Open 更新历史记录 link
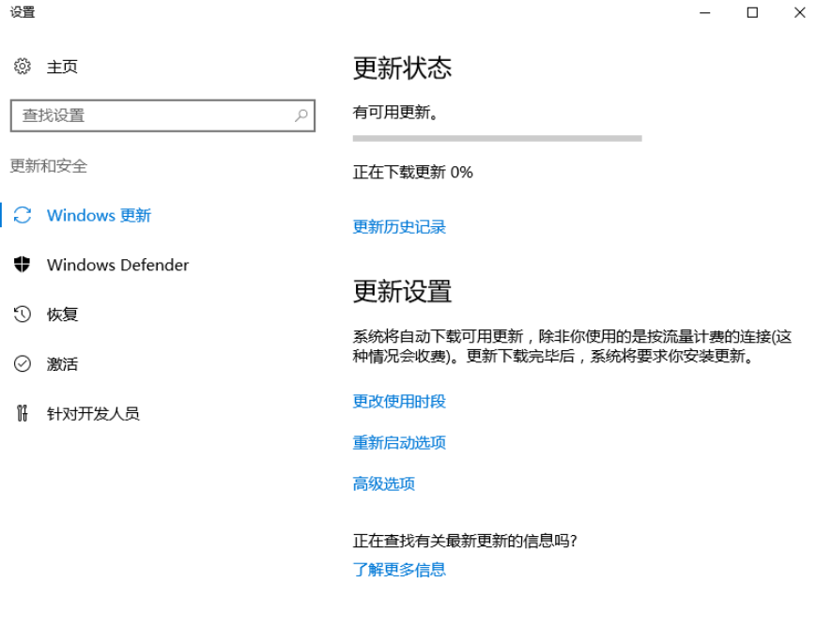Image resolution: width=817 pixels, height=644 pixels. 399,226
